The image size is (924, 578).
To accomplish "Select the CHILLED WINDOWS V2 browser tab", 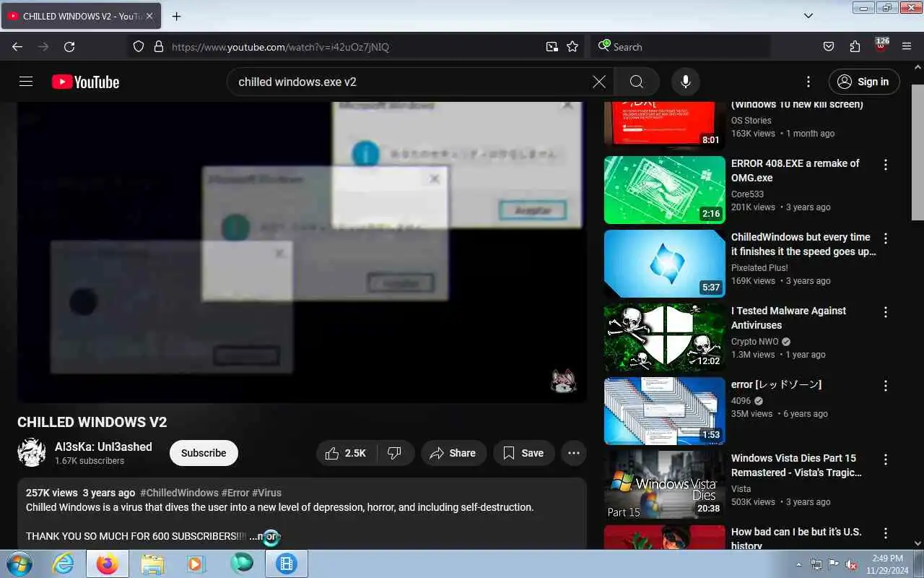I will [x=81, y=16].
